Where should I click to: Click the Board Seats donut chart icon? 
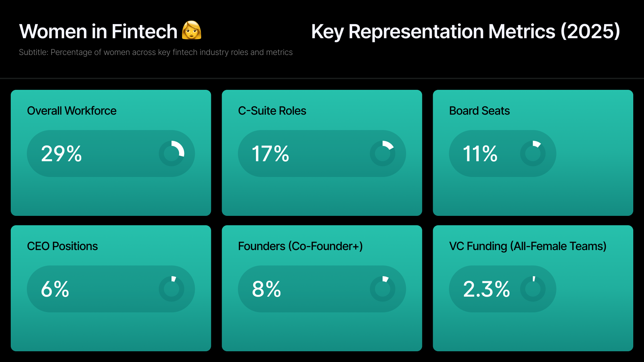[533, 154]
